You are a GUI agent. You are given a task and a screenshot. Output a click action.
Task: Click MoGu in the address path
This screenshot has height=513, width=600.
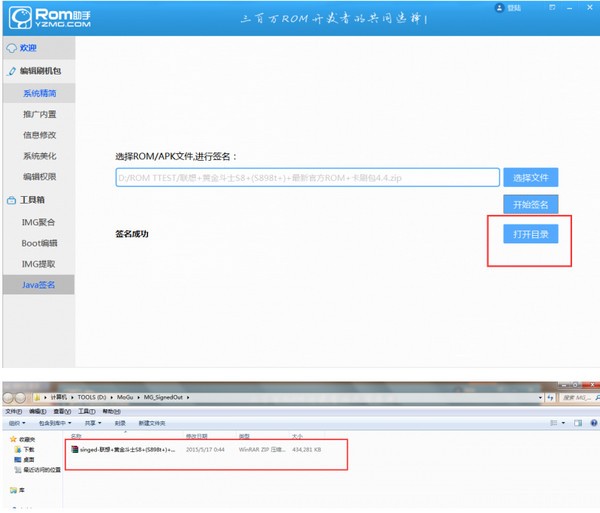coord(125,397)
